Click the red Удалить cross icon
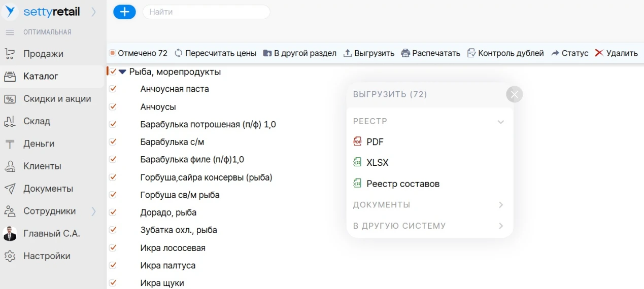This screenshot has width=644, height=289. (599, 53)
